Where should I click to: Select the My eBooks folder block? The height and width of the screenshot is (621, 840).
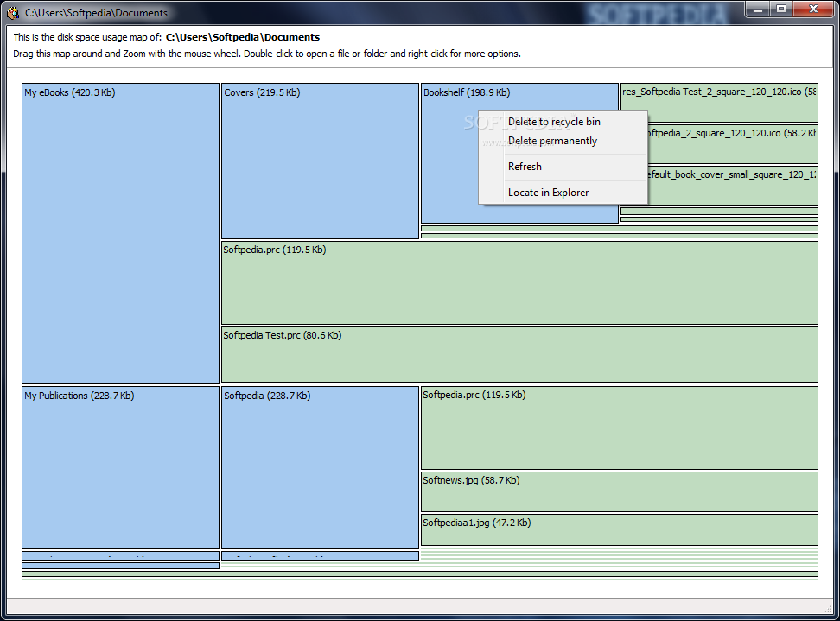[x=120, y=233]
